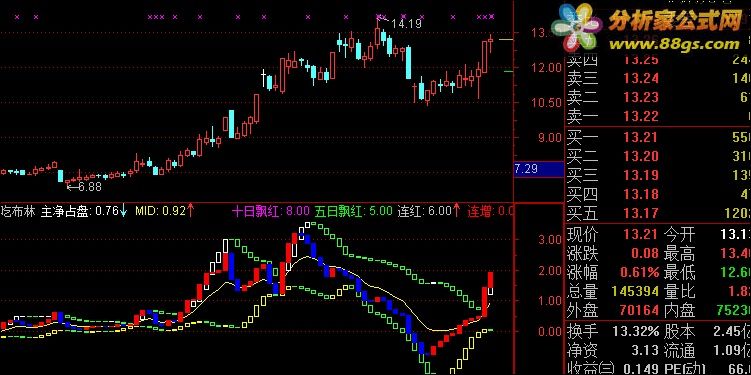
Task: Click the 收益 value 0.149
Action: (x=640, y=369)
